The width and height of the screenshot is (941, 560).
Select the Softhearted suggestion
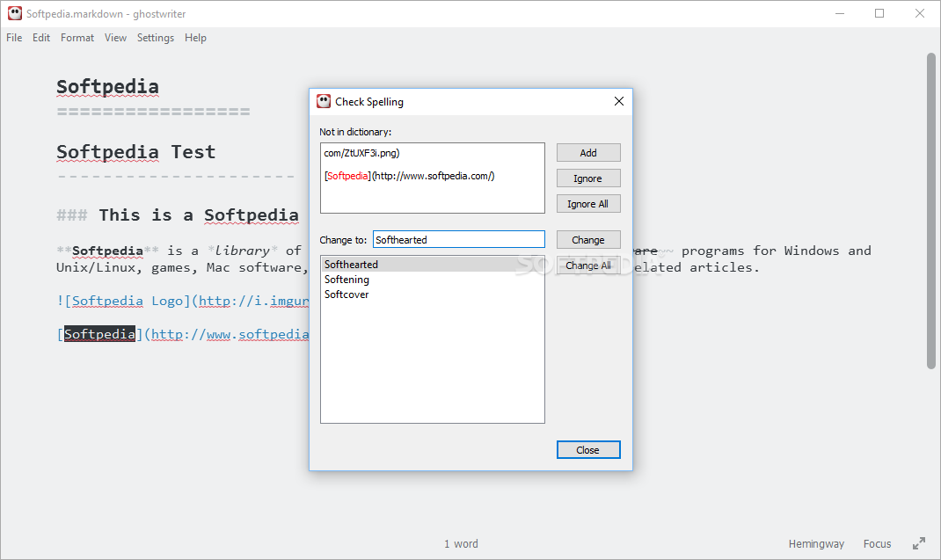[x=432, y=265]
